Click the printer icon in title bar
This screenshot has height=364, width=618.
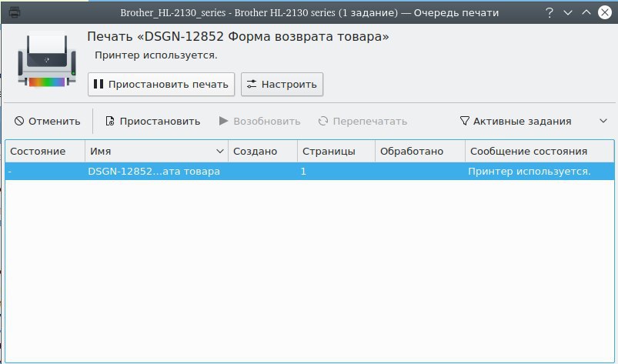tap(15, 12)
